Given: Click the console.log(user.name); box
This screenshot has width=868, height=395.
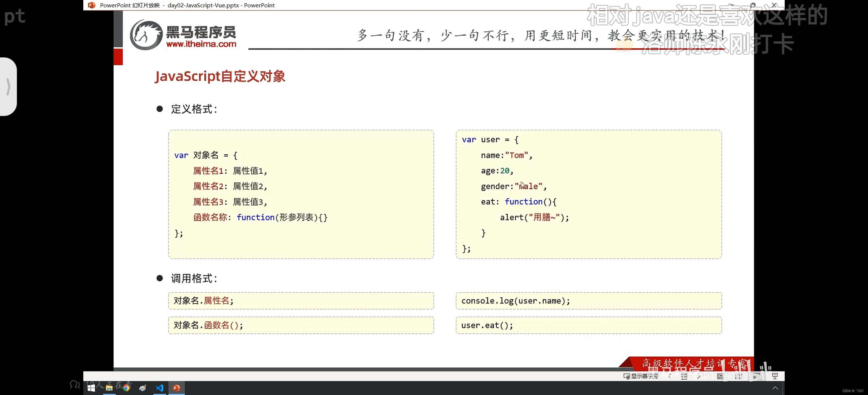Looking at the screenshot, I should [589, 301].
